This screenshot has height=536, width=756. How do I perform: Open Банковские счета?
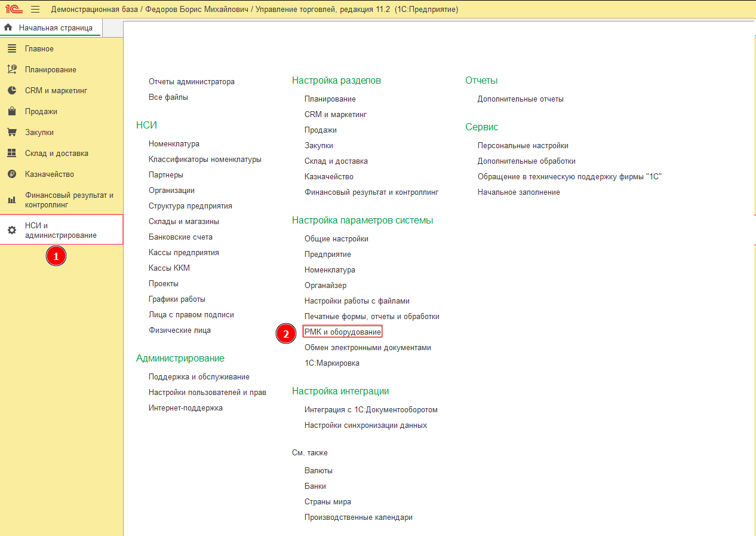[180, 237]
